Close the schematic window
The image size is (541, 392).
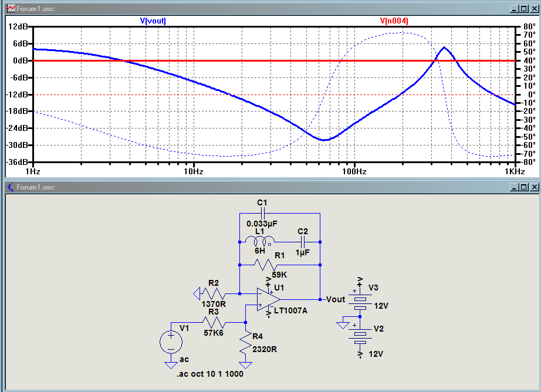(x=534, y=187)
